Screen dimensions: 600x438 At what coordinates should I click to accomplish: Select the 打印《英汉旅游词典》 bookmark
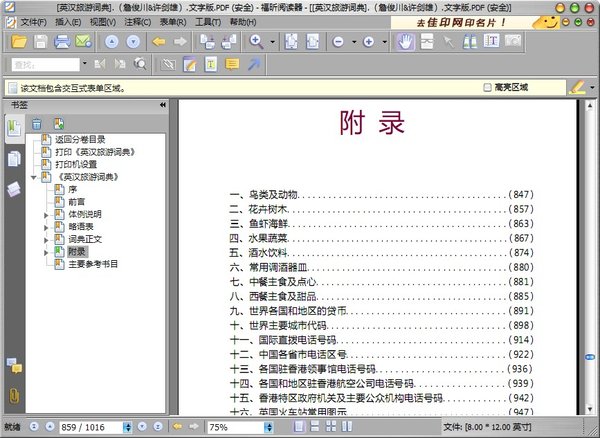pyautogui.click(x=95, y=152)
